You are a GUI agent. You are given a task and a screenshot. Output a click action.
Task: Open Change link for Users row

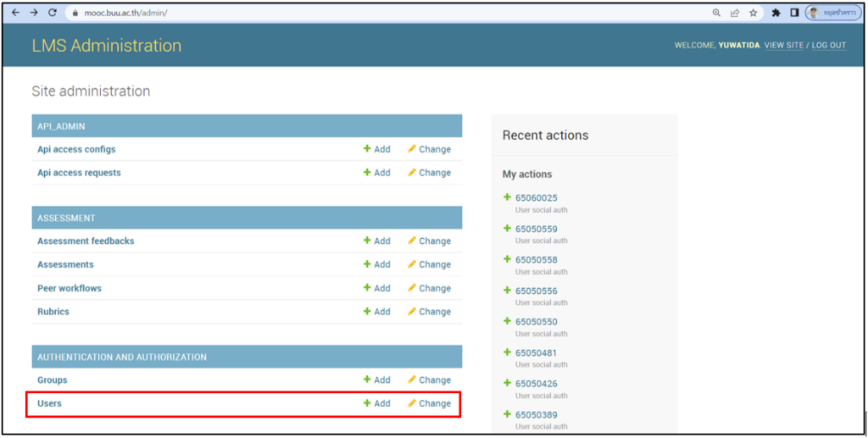[x=429, y=403]
